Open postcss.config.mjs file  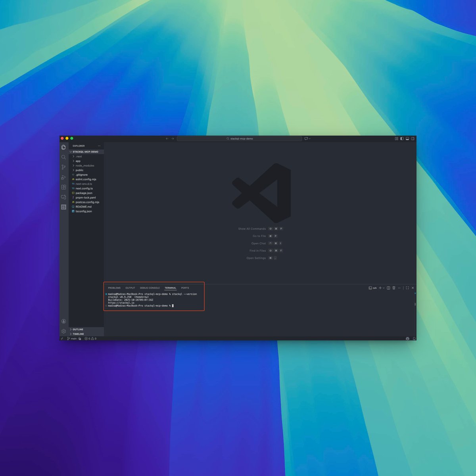(86, 202)
